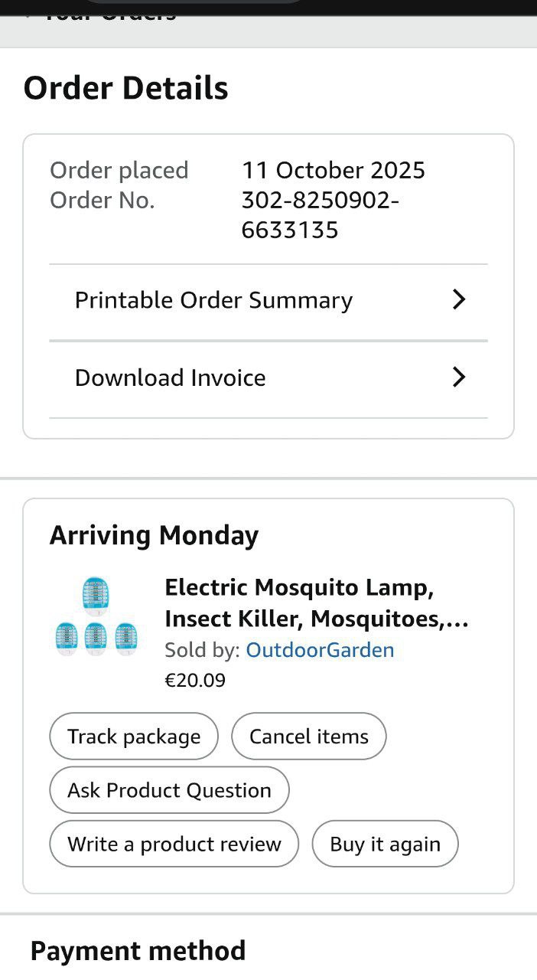Click the Order Details heading

[126, 88]
